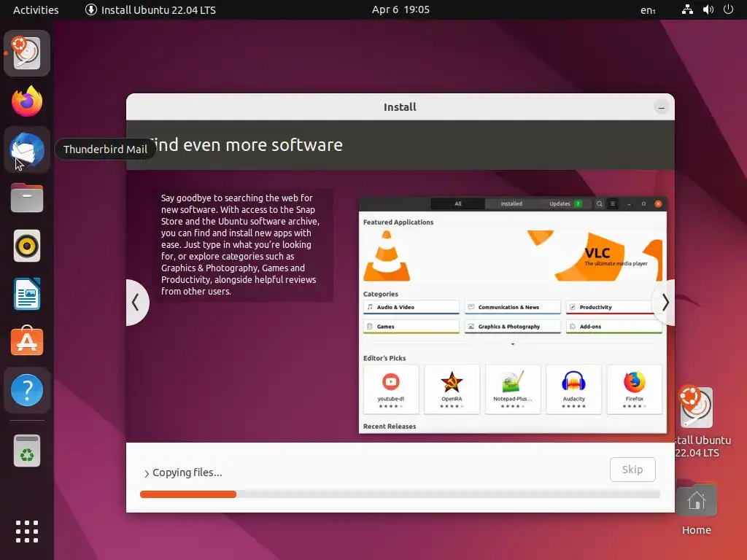Click the 'Editor's Picks' label

[x=384, y=358]
